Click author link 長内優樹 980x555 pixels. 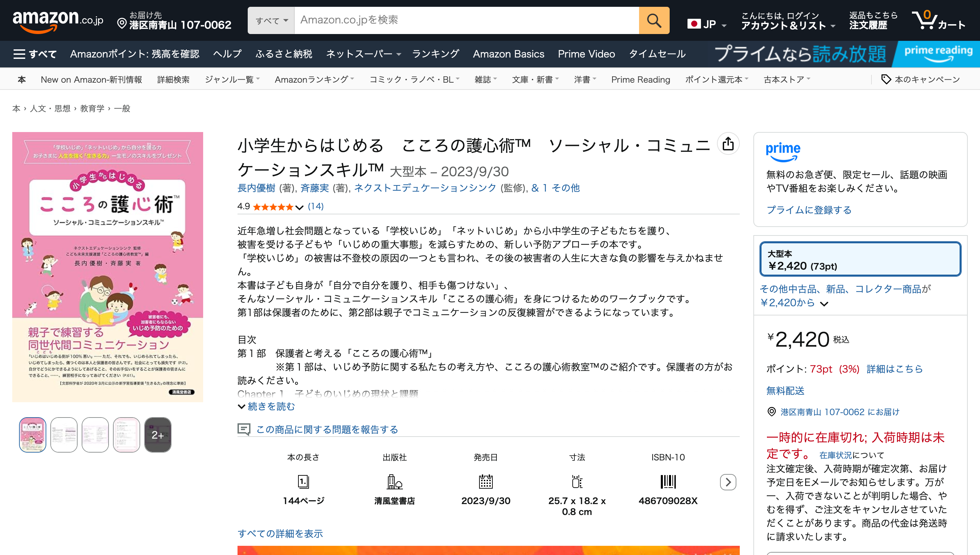click(x=256, y=188)
